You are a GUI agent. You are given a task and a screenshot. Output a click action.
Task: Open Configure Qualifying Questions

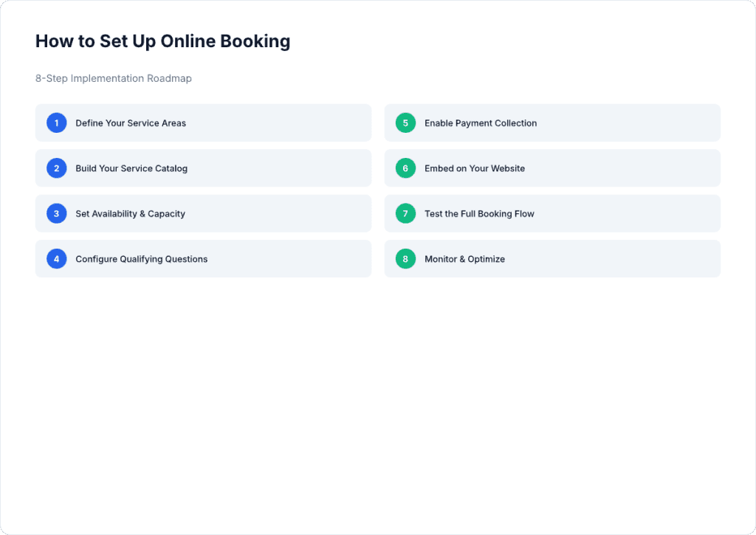point(203,258)
